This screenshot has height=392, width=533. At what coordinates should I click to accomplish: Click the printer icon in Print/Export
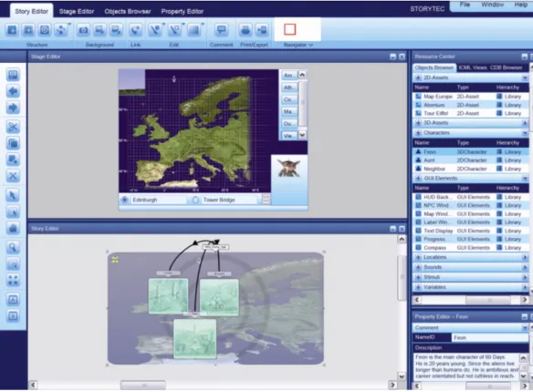click(x=246, y=30)
